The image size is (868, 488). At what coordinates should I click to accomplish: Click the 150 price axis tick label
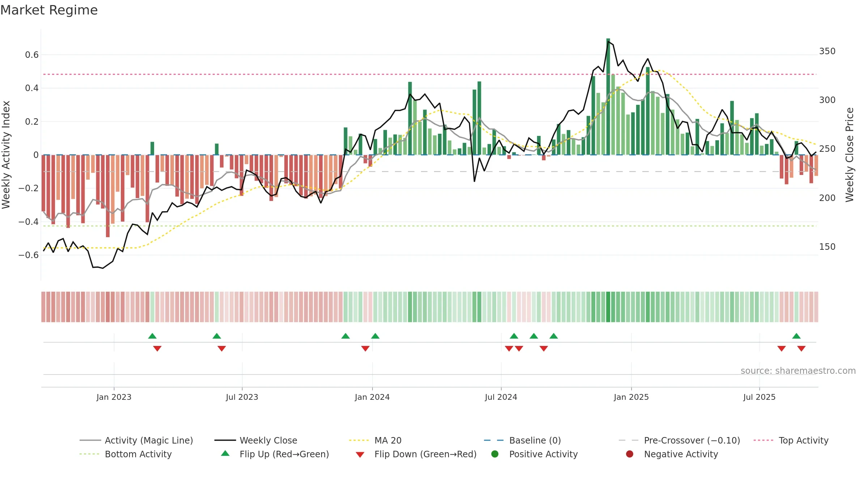click(827, 247)
